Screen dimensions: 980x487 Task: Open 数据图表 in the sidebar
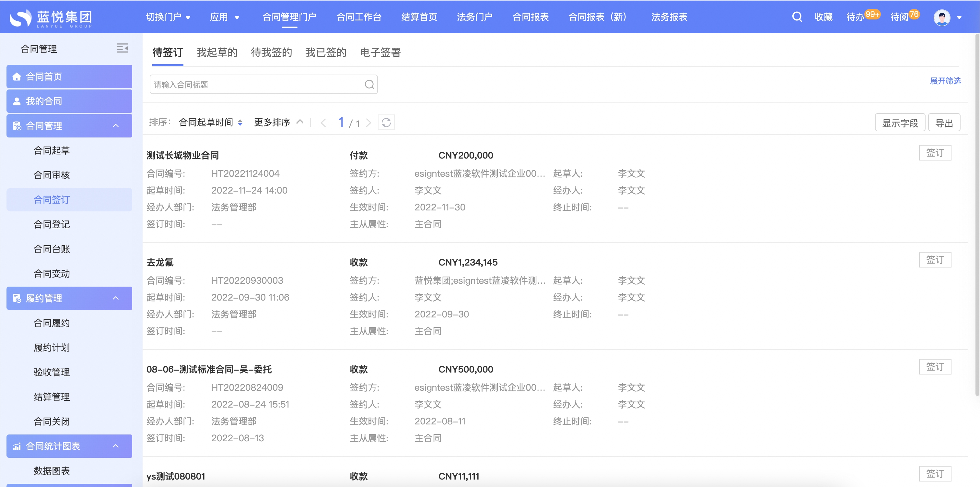point(52,471)
